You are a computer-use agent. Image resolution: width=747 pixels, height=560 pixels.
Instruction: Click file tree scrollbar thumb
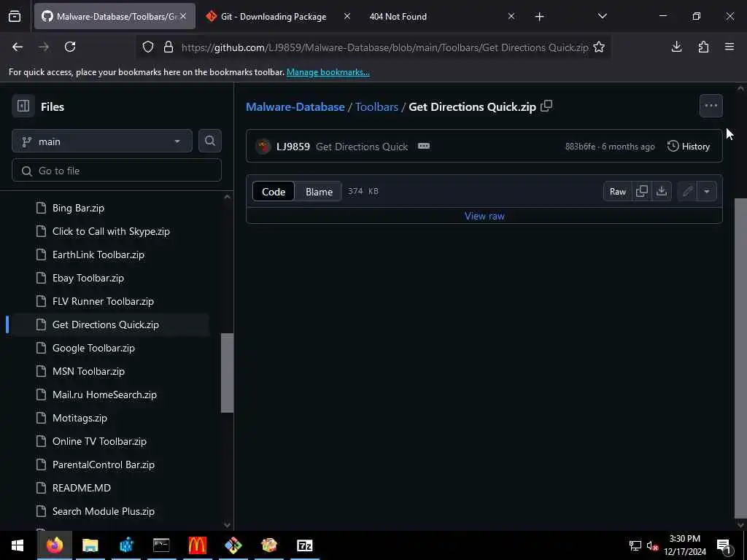[228, 373]
